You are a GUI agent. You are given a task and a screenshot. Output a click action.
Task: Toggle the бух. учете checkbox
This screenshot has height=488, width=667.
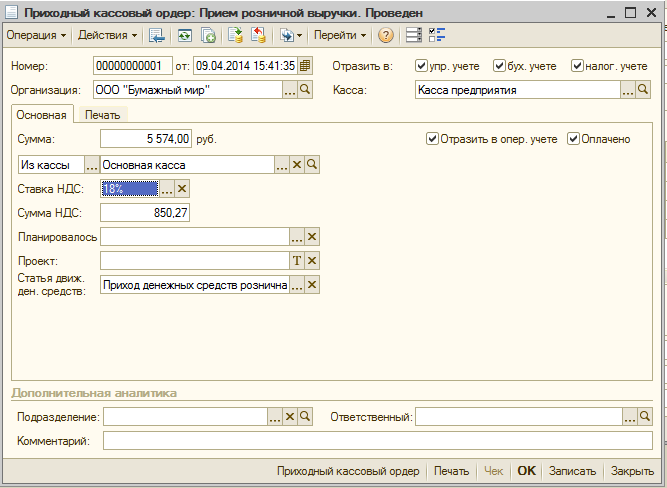[499, 66]
